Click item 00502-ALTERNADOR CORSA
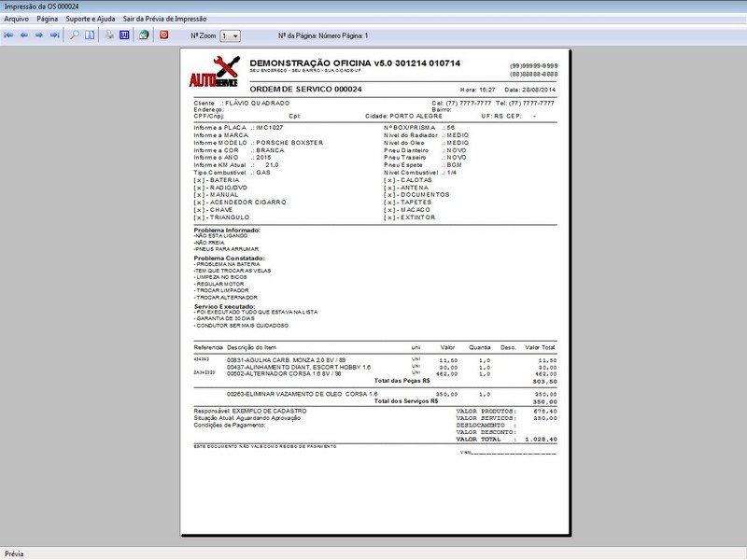Screen dimensions: 747x560 click(286, 374)
